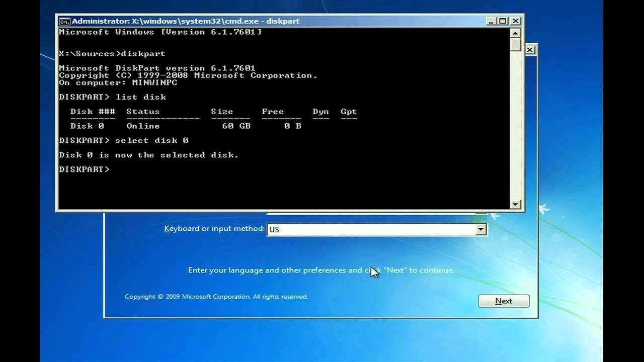Click the console scrollbar down arrow
The image size is (644, 362).
click(515, 204)
